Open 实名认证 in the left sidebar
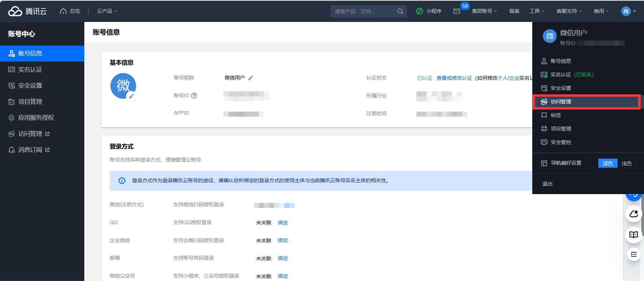The height and width of the screenshot is (281, 644). click(x=30, y=70)
